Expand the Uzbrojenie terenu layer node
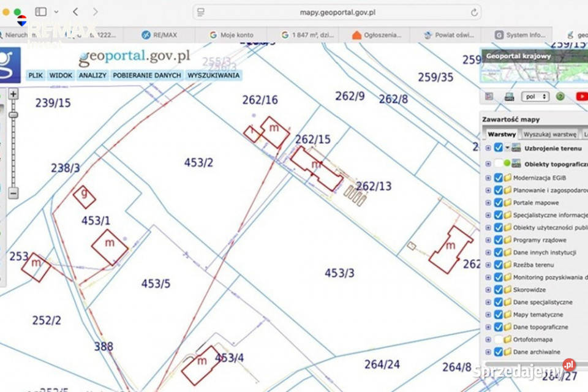 pos(488,148)
